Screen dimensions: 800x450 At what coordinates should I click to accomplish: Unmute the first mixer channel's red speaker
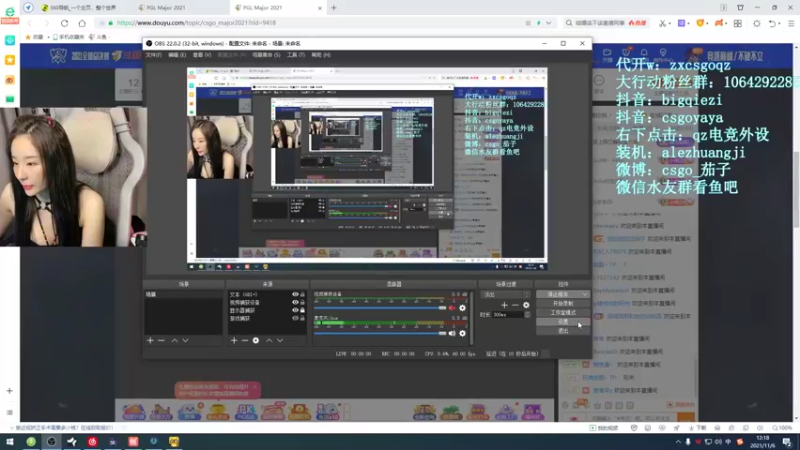[x=452, y=308]
